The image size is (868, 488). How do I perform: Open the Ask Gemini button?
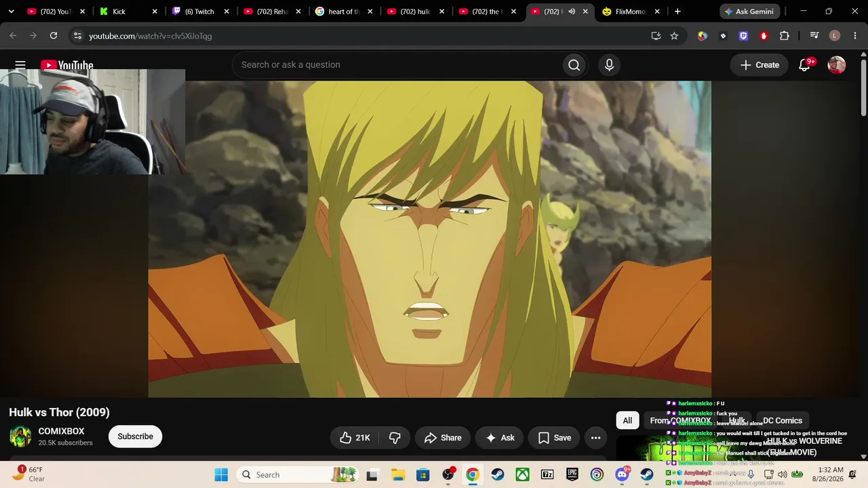click(x=751, y=12)
